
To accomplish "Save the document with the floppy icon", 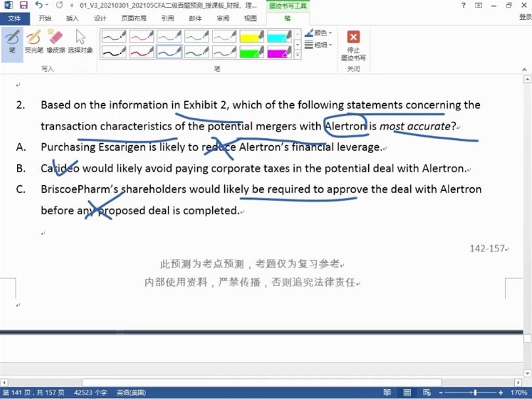I will pos(24,5).
